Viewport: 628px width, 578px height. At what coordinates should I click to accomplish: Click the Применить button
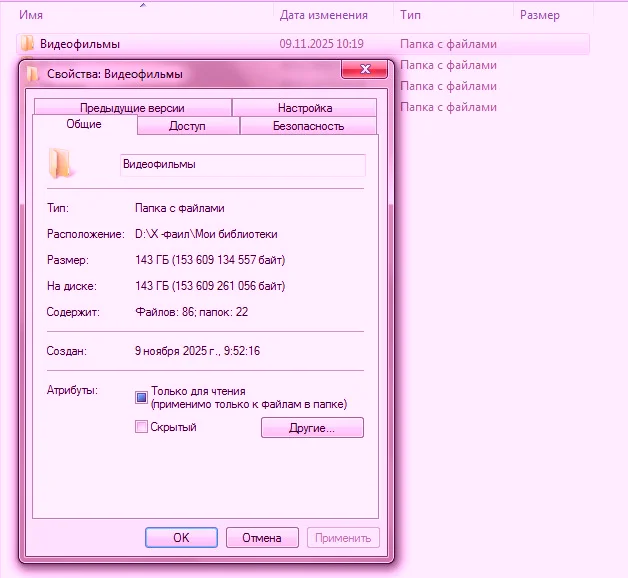(x=343, y=538)
